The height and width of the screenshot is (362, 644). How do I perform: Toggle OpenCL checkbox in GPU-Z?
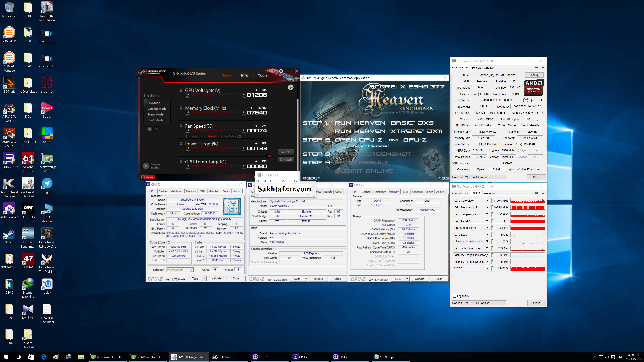click(475, 169)
